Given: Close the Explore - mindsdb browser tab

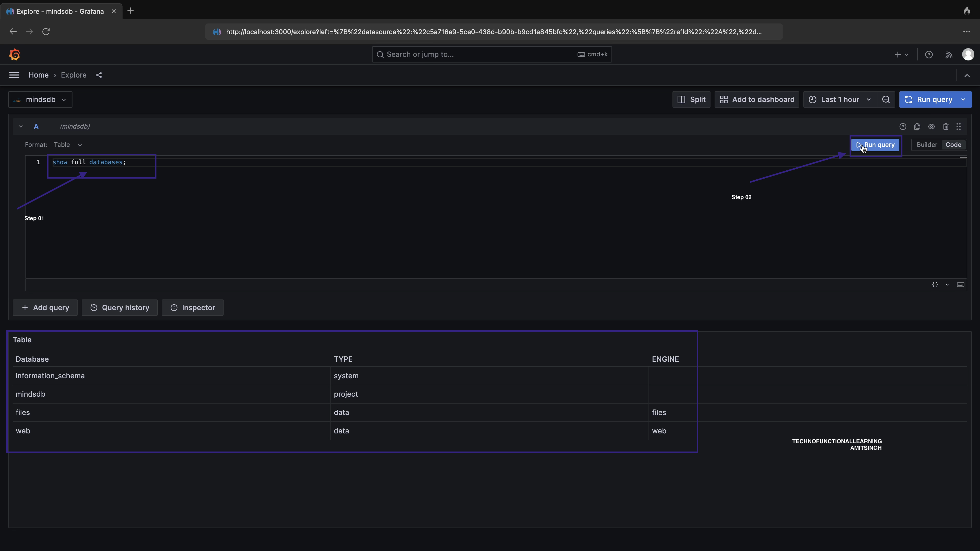Looking at the screenshot, I should 114,11.
